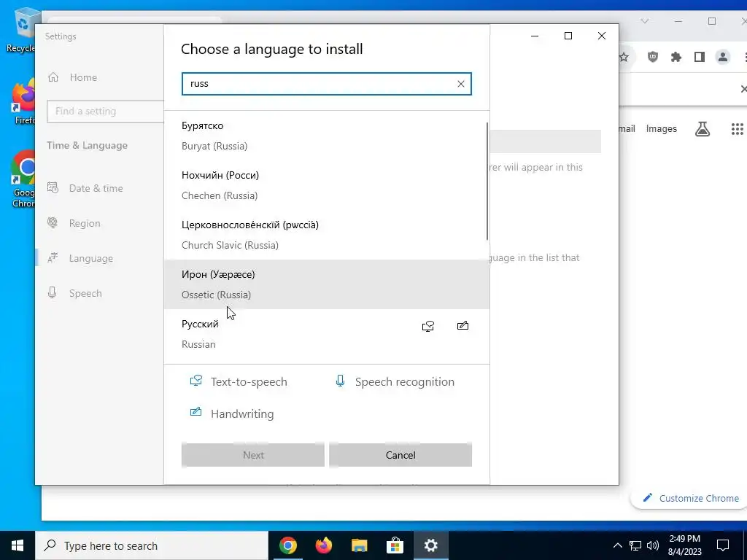Click the Speech recognition microphone legend icon

pyautogui.click(x=340, y=381)
